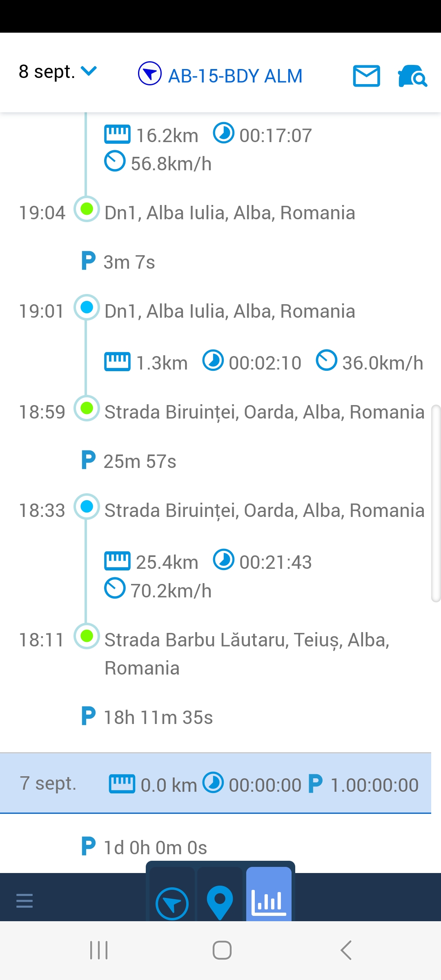Tap the vehicle search icon
This screenshot has width=441, height=980.
[412, 76]
